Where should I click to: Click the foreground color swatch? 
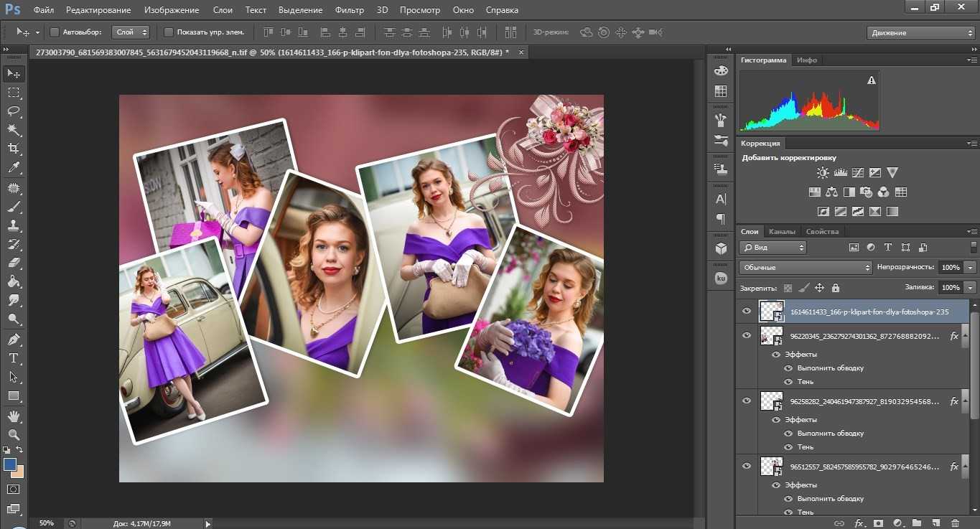pyautogui.click(x=10, y=464)
